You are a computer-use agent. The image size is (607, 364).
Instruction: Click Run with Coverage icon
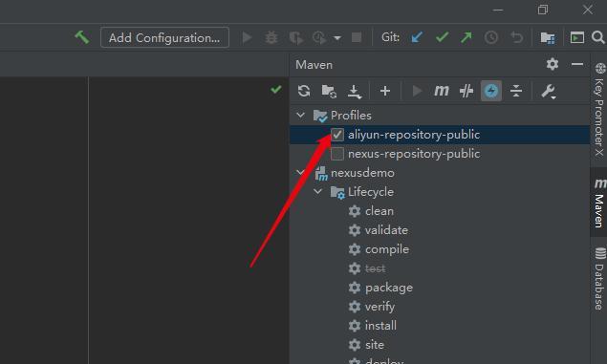pos(296,37)
